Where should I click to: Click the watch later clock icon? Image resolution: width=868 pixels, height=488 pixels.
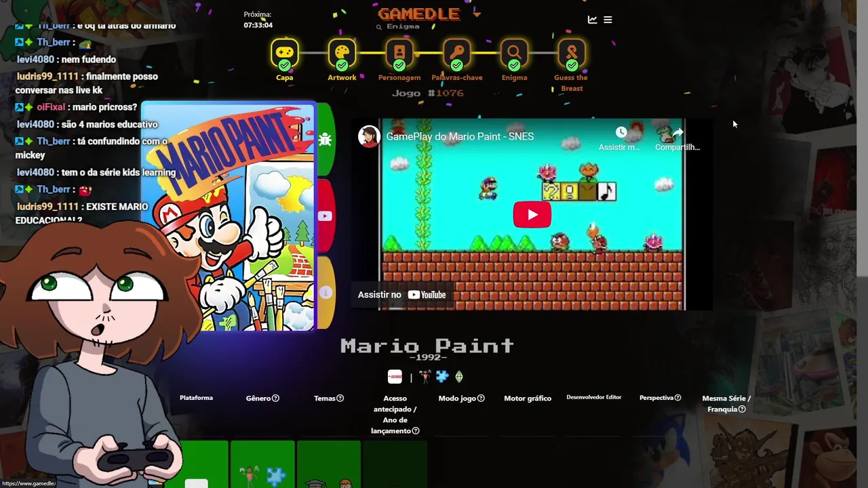620,133
